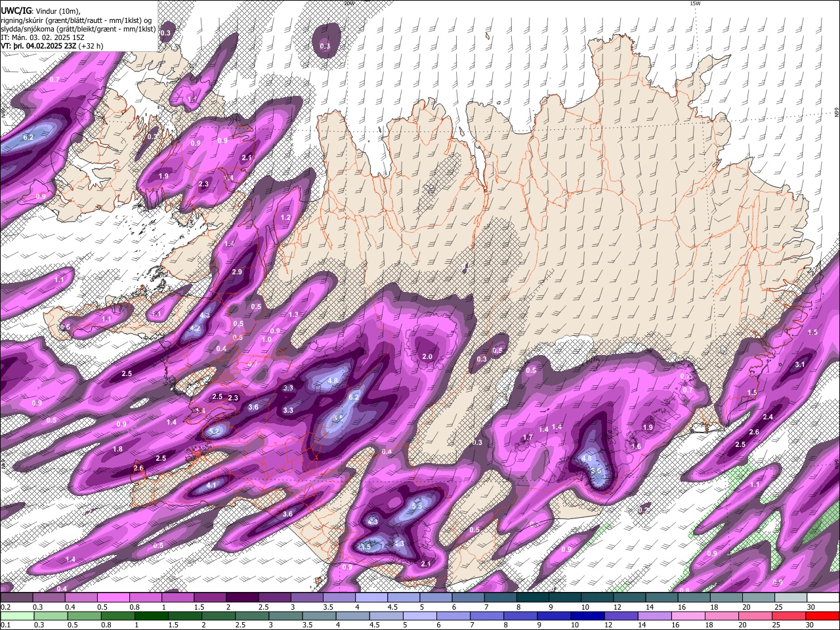Click the 2.9 precipitation value on the map

coord(237,272)
